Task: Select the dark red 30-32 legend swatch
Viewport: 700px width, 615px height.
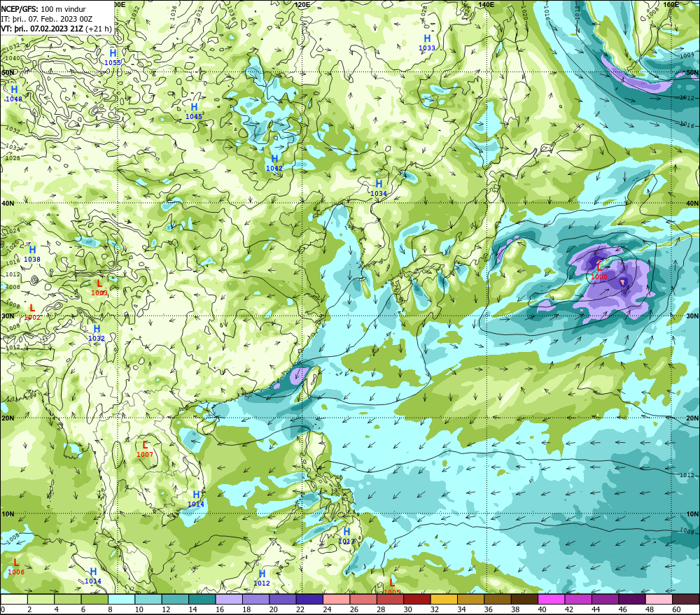Action: (417, 599)
